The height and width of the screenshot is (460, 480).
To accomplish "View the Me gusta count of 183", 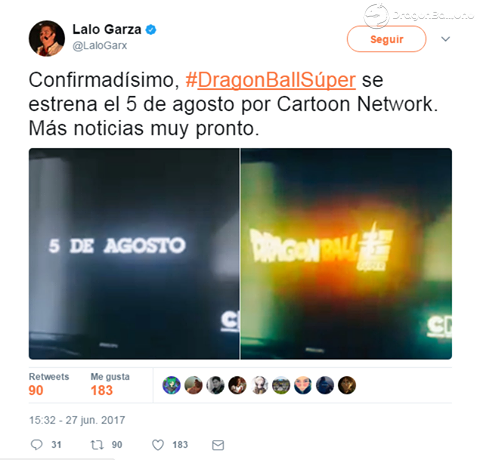I will pos(110,385).
